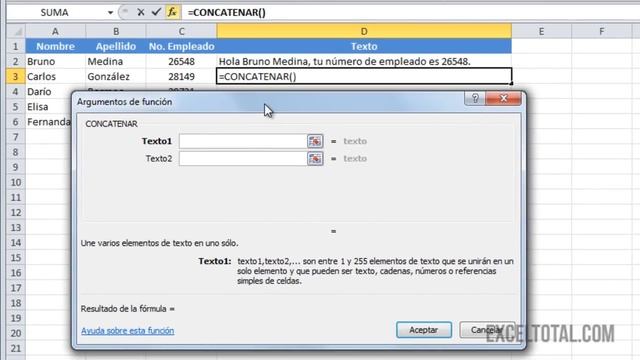Click the dialog help question mark button
640x360 pixels.
click(x=475, y=98)
